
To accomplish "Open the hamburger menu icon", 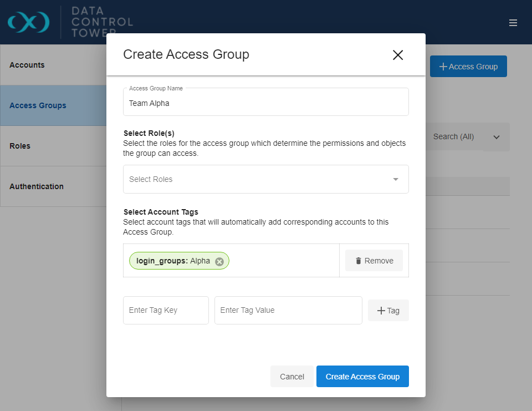I will (x=513, y=23).
